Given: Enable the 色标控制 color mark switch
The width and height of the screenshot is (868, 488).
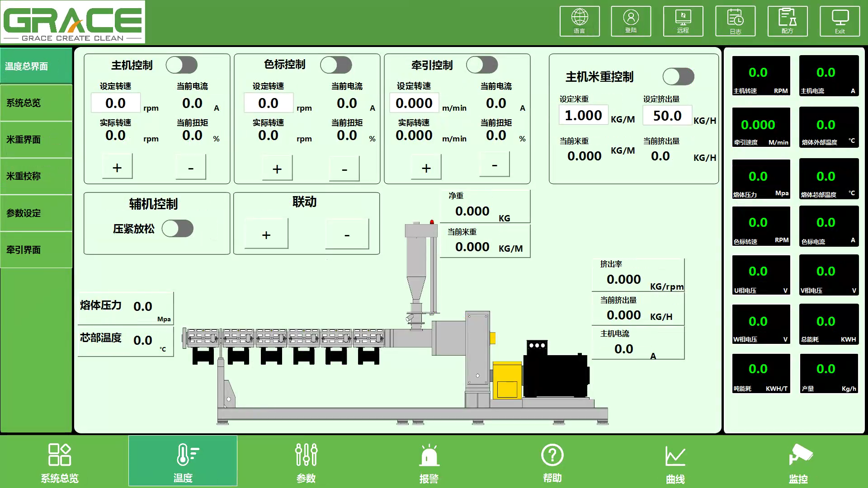Looking at the screenshot, I should (336, 65).
